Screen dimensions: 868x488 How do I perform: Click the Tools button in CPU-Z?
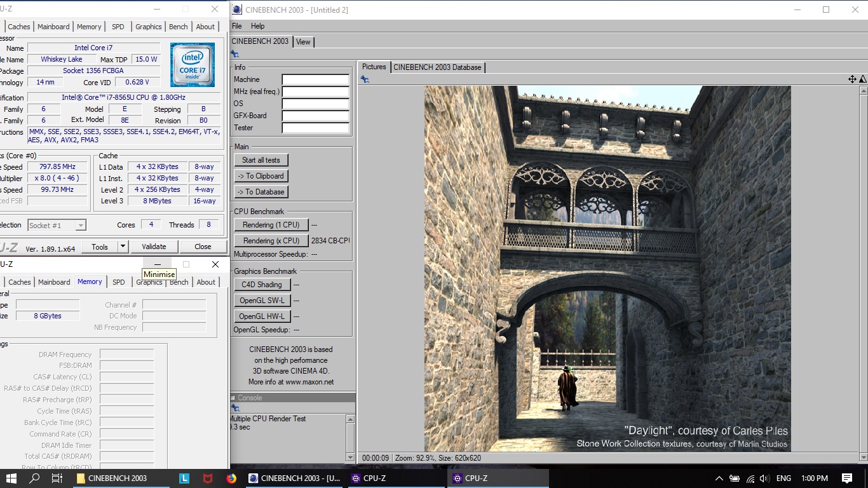point(100,247)
